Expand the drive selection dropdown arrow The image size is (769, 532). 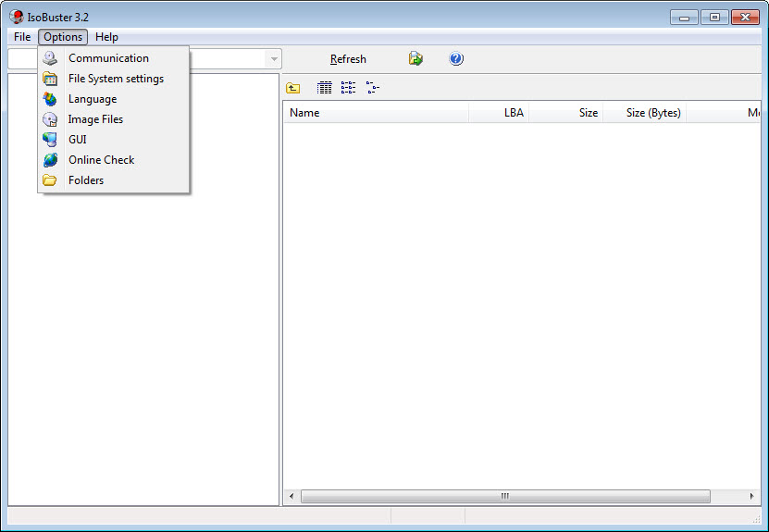click(274, 59)
